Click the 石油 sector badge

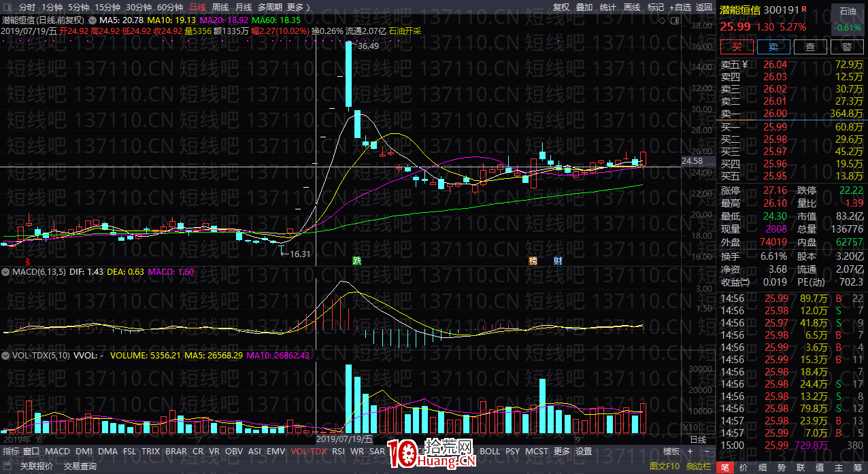pos(848,12)
